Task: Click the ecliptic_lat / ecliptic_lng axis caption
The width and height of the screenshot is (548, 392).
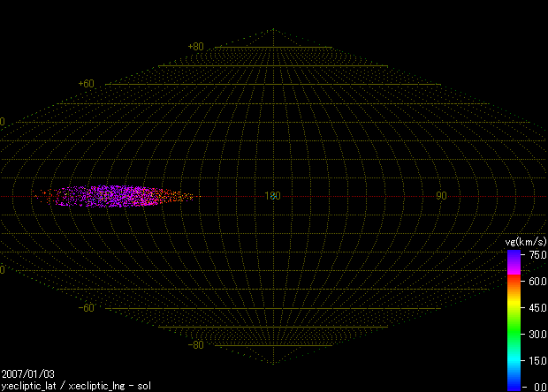Action: pos(74,386)
